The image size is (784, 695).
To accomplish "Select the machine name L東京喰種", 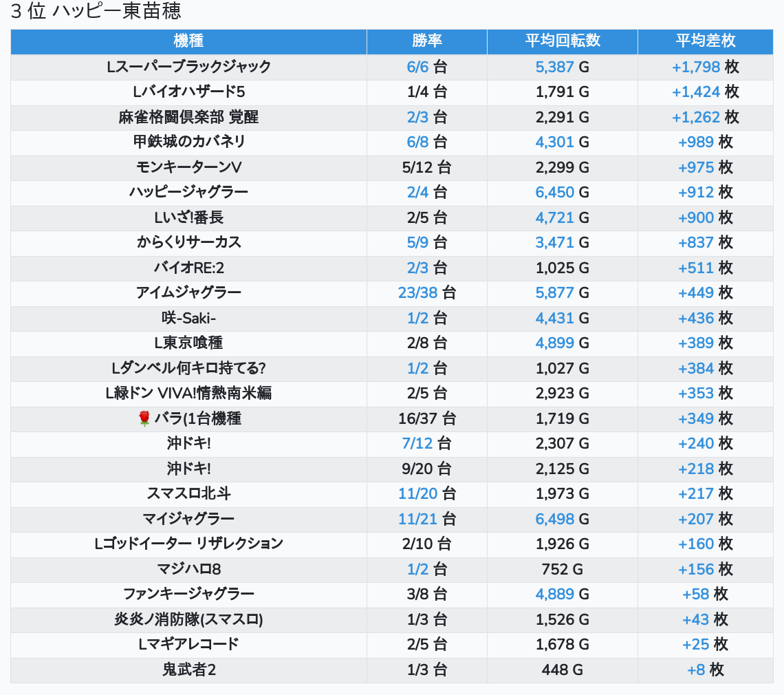I will pyautogui.click(x=188, y=343).
